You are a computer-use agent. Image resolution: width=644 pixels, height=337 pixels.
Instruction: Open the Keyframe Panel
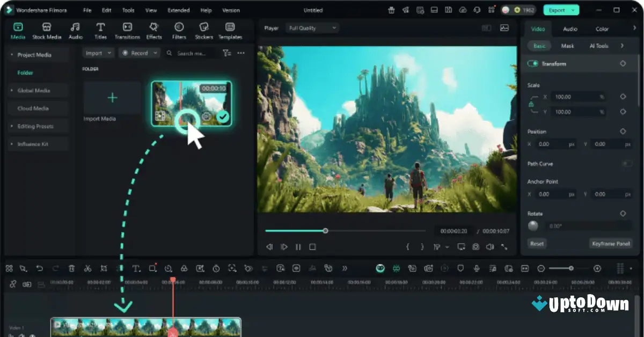click(x=610, y=243)
